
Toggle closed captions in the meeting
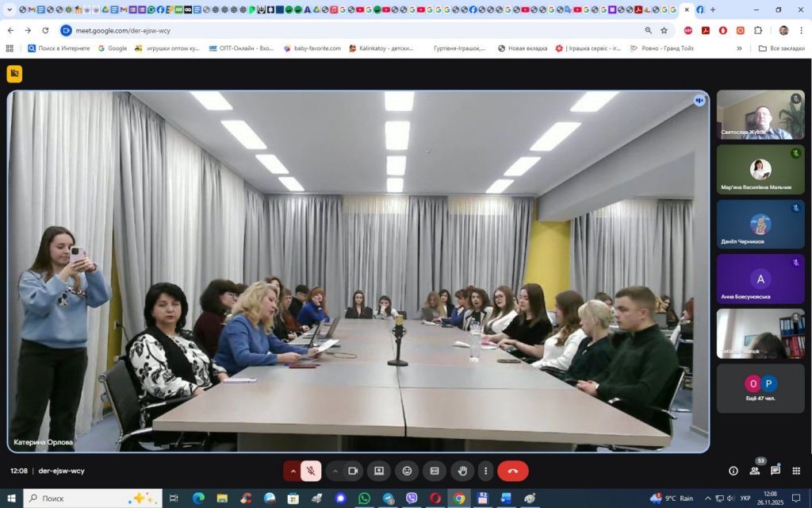[435, 471]
